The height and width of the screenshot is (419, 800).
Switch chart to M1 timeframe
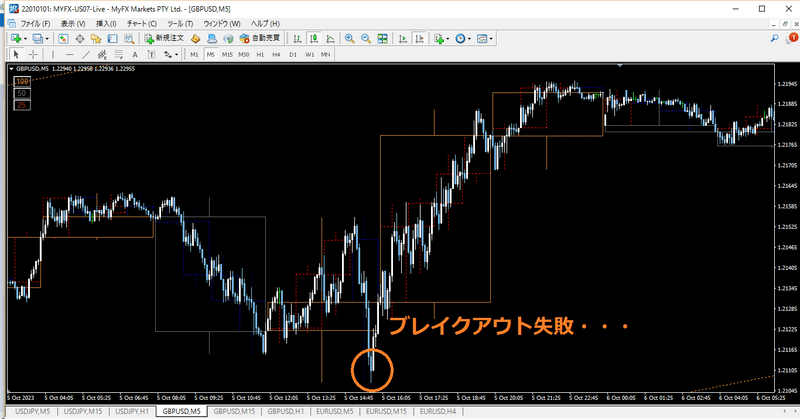click(x=194, y=54)
